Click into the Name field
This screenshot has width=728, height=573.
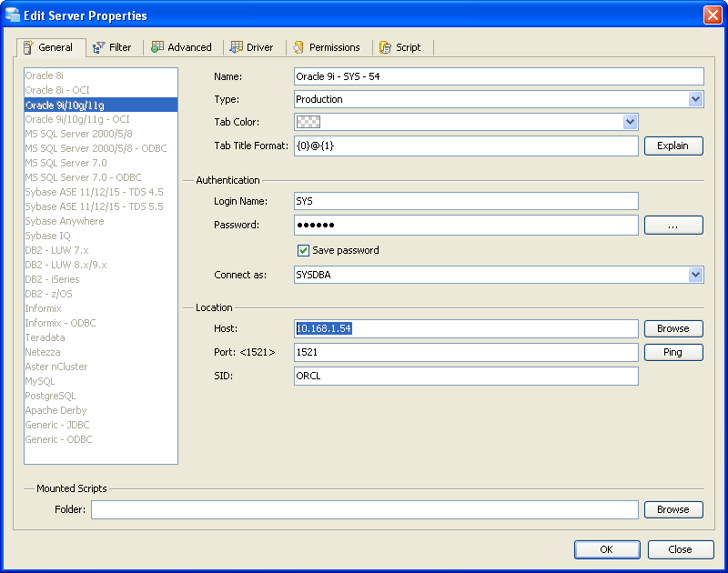coord(499,76)
